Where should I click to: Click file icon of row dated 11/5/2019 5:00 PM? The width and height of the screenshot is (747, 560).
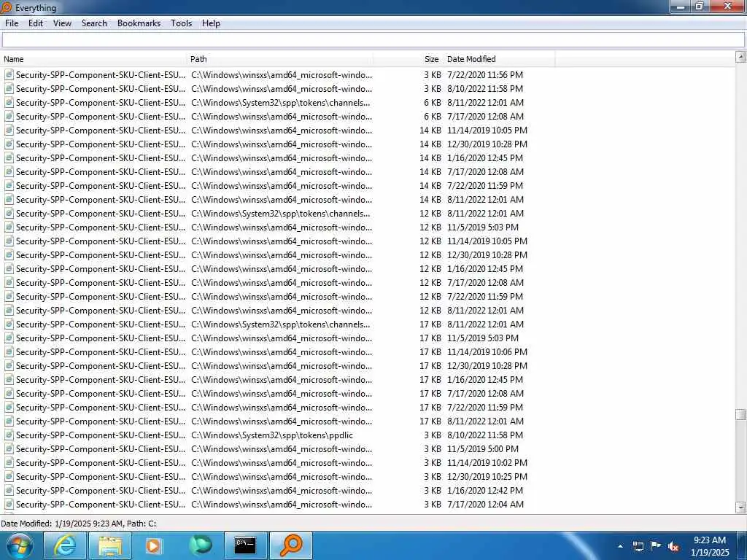[9, 448]
